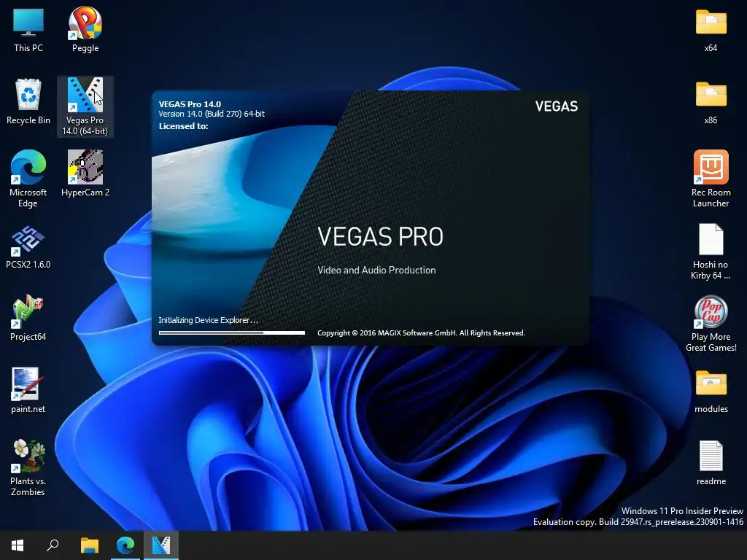Select the Project64 desktop shortcut

[28, 318]
